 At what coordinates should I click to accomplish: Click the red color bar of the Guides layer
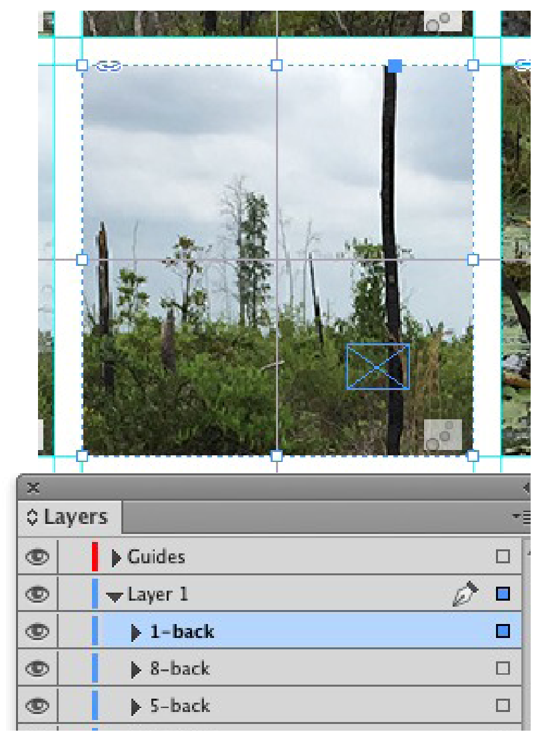click(95, 557)
